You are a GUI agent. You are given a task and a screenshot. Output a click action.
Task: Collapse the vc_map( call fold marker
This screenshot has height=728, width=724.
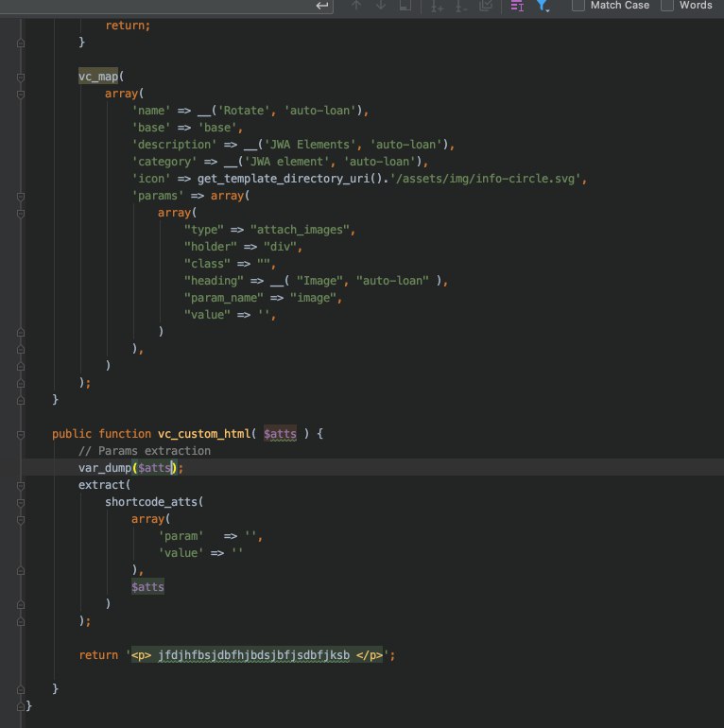pyautogui.click(x=21, y=77)
